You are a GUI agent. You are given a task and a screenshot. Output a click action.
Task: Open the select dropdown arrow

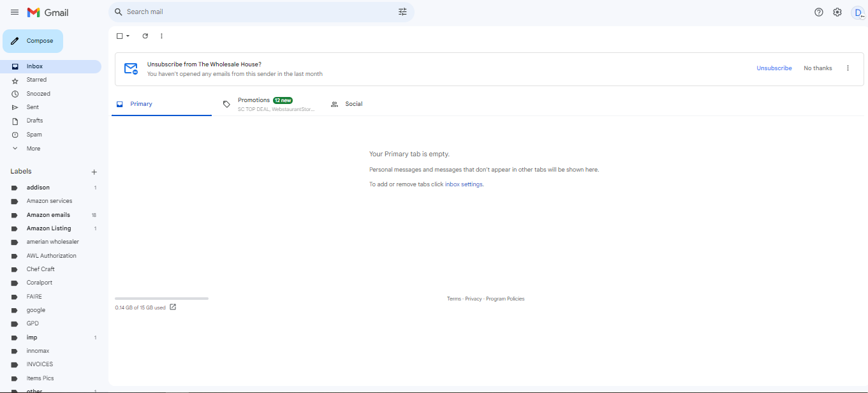(x=128, y=36)
